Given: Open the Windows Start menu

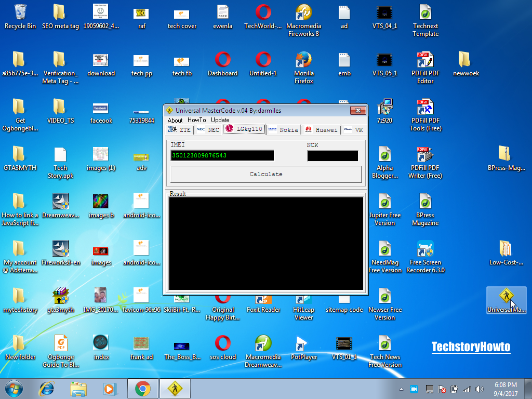Looking at the screenshot, I should (14, 389).
